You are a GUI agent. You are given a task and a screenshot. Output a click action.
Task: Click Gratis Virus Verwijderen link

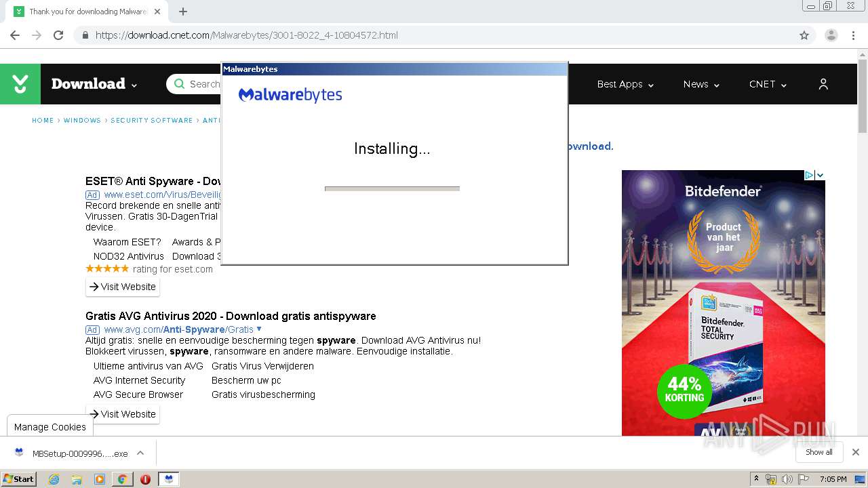262,366
